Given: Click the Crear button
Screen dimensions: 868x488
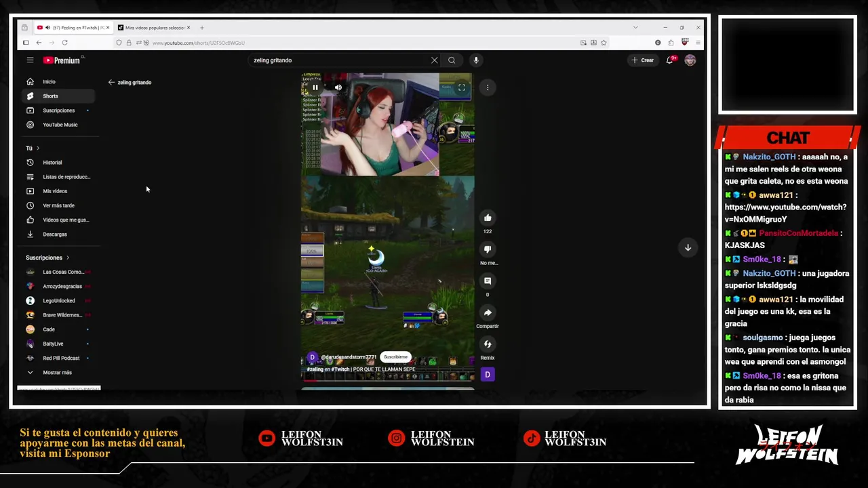Looking at the screenshot, I should tap(642, 60).
